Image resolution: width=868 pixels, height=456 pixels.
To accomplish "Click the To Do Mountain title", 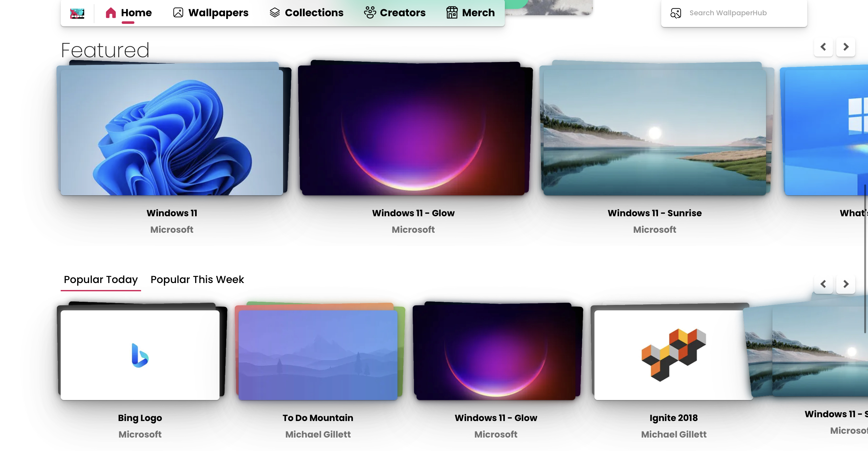I will click(318, 418).
